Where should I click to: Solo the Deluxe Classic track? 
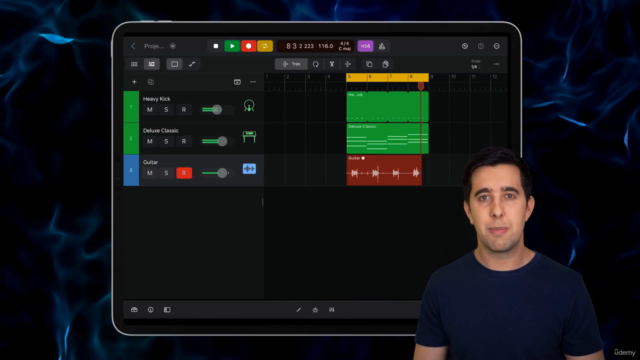point(166,141)
